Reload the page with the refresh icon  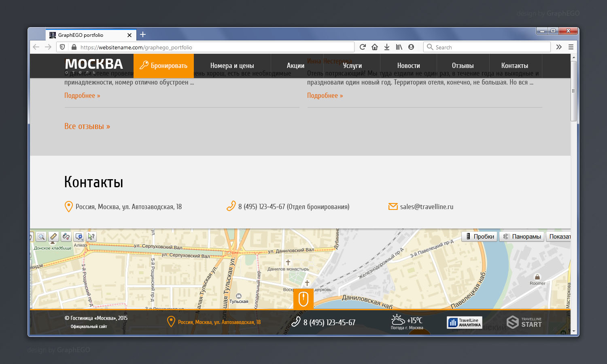coord(363,47)
